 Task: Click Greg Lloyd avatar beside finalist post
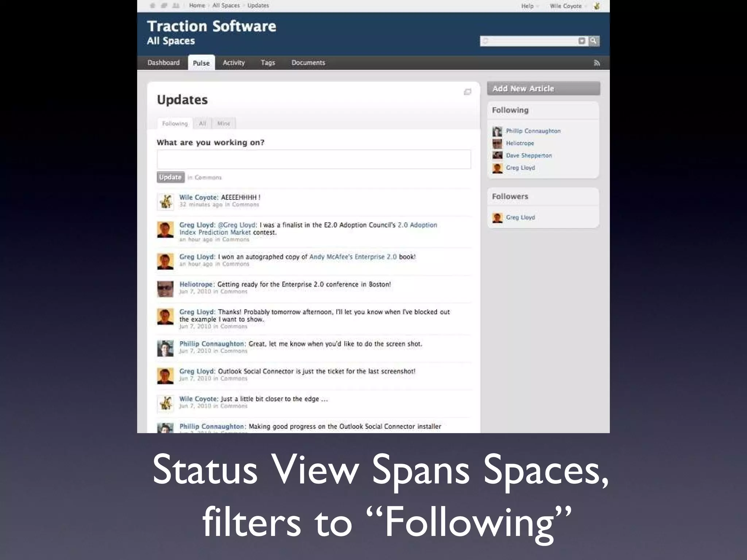pyautogui.click(x=165, y=230)
